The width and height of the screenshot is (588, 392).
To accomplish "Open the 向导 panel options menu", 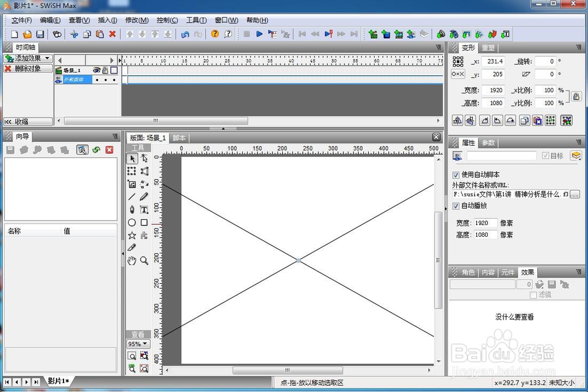I will click(x=115, y=136).
